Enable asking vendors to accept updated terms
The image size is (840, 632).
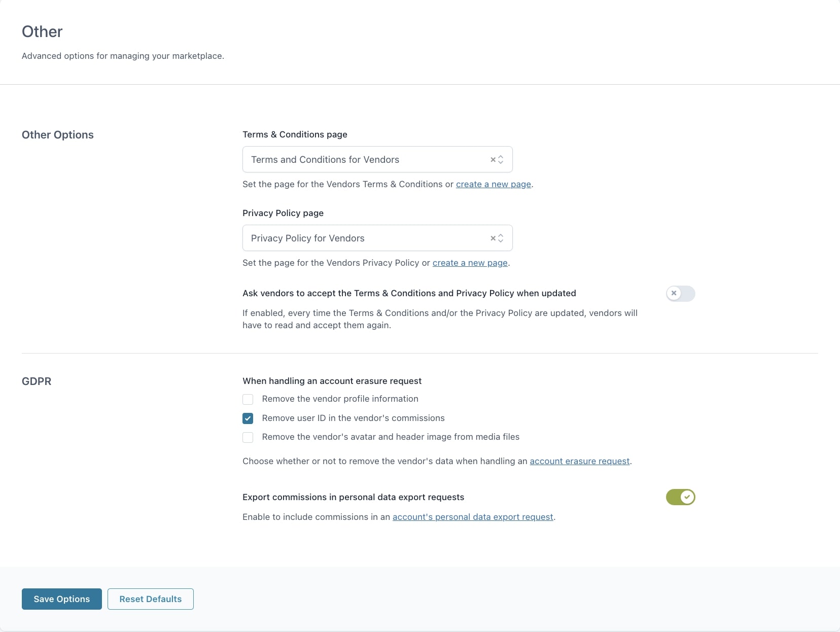(680, 294)
